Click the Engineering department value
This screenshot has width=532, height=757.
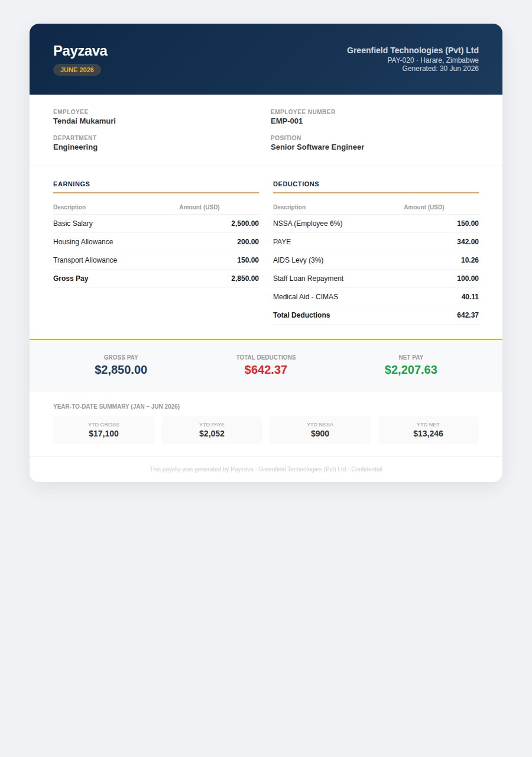pos(75,147)
